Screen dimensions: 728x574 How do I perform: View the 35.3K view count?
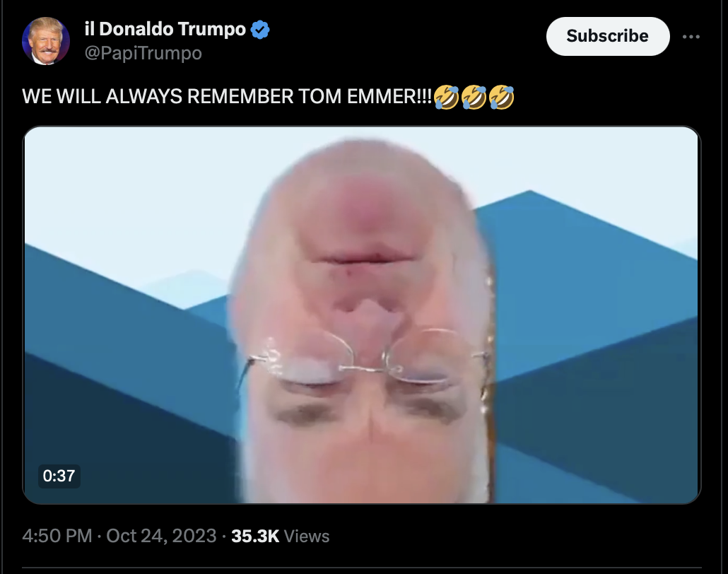[255, 536]
